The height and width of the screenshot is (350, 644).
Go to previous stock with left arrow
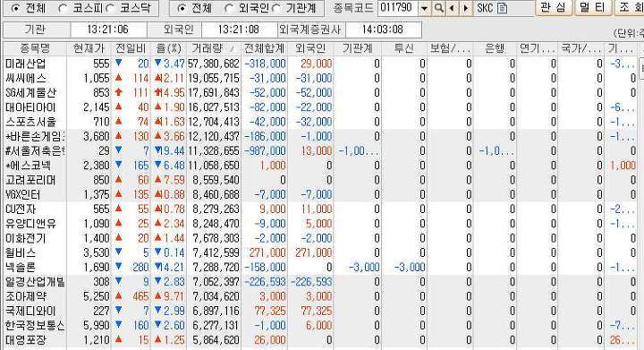click(x=453, y=8)
